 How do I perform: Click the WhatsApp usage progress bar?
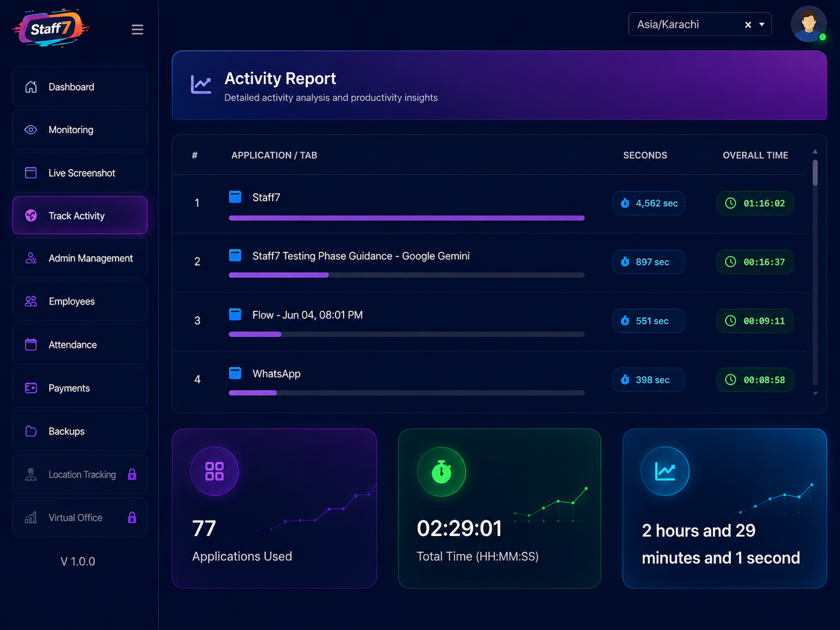pyautogui.click(x=407, y=393)
